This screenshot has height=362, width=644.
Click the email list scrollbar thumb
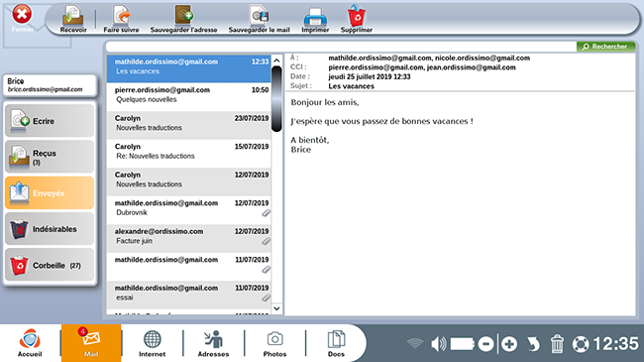[x=276, y=99]
